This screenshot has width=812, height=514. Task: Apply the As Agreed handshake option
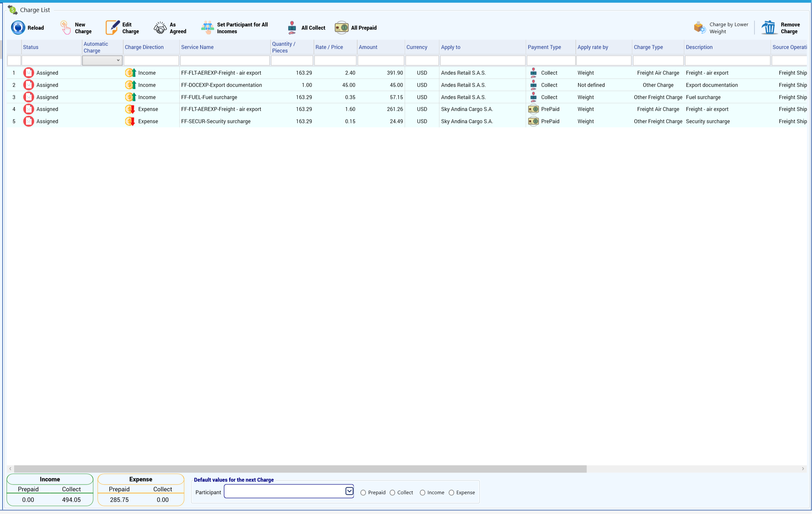169,28
